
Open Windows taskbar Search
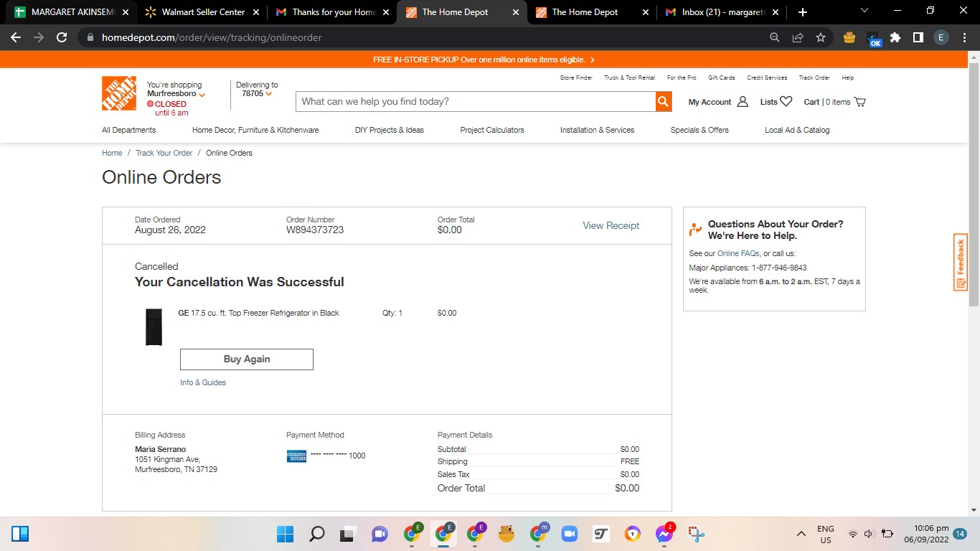click(316, 534)
